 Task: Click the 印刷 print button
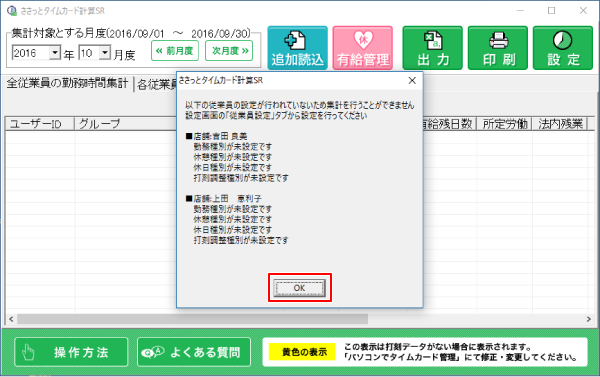click(x=498, y=48)
